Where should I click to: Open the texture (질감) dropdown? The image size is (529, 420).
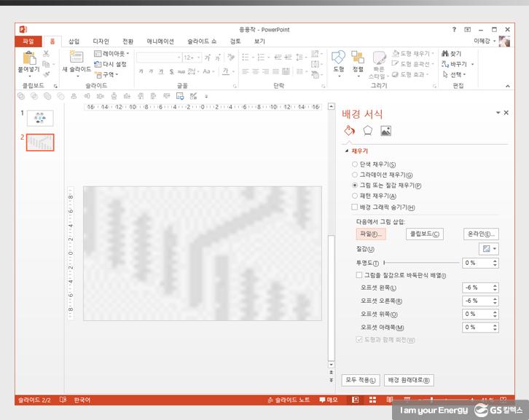pyautogui.click(x=490, y=249)
